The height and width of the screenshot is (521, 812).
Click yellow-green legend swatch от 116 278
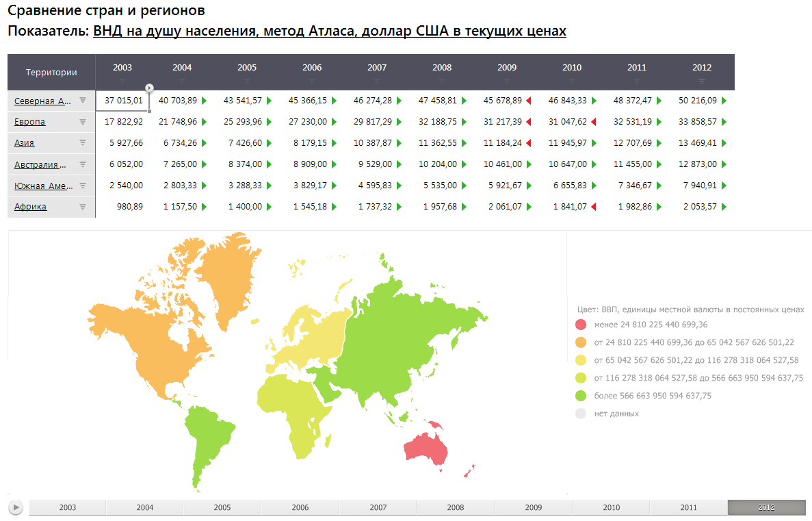pyautogui.click(x=581, y=378)
